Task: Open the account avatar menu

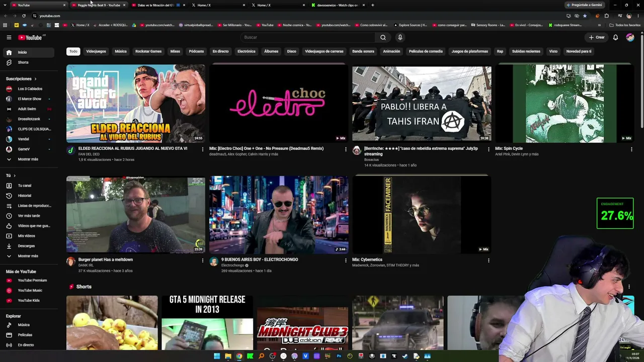Action: click(x=630, y=37)
